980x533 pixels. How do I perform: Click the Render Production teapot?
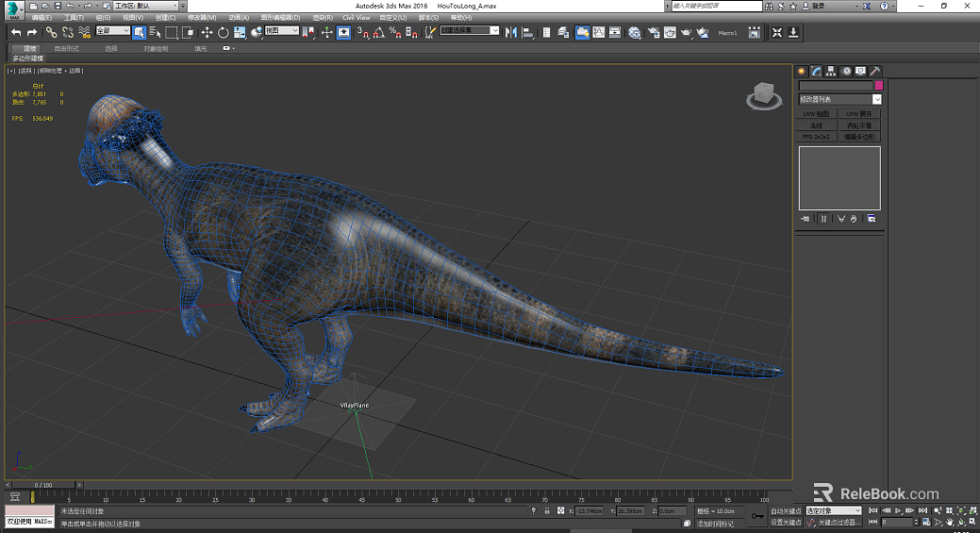coord(687,32)
